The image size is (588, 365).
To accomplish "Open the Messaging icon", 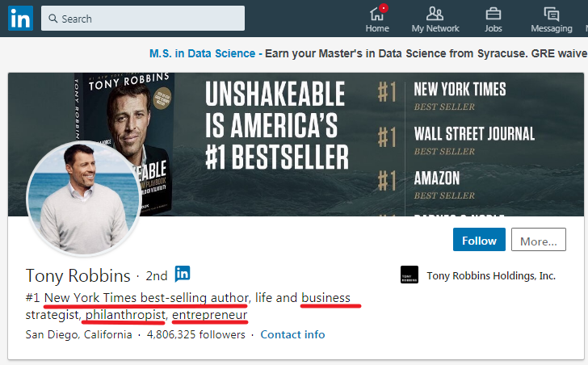I will click(x=551, y=14).
